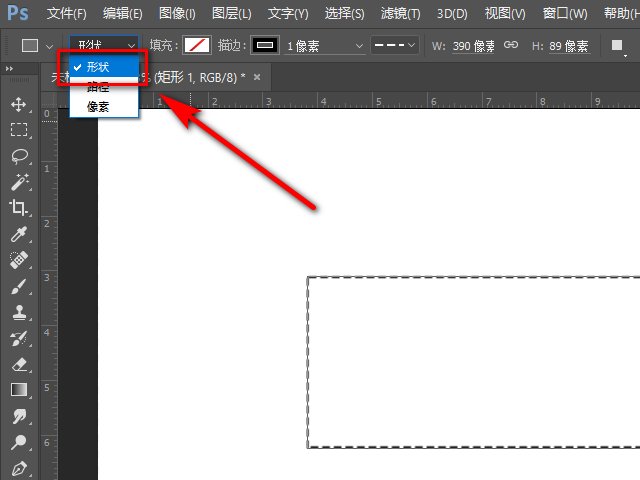Select the Pen tool
Viewport: 640px width, 480px height.
pos(18,468)
